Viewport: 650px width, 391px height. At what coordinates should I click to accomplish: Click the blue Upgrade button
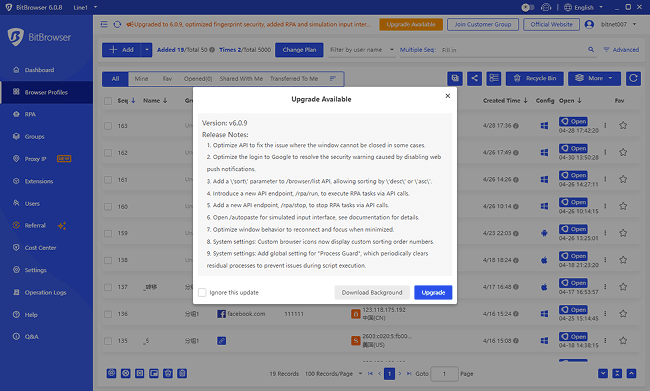click(x=433, y=292)
